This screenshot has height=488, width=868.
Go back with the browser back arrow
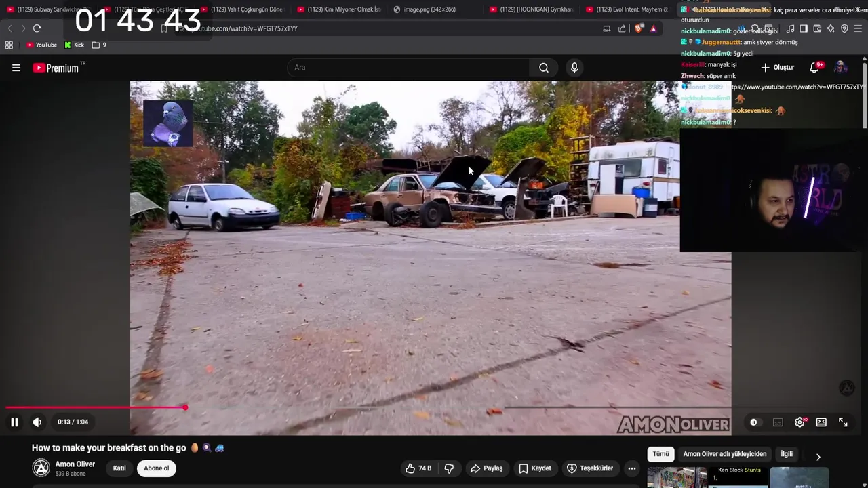click(x=9, y=28)
